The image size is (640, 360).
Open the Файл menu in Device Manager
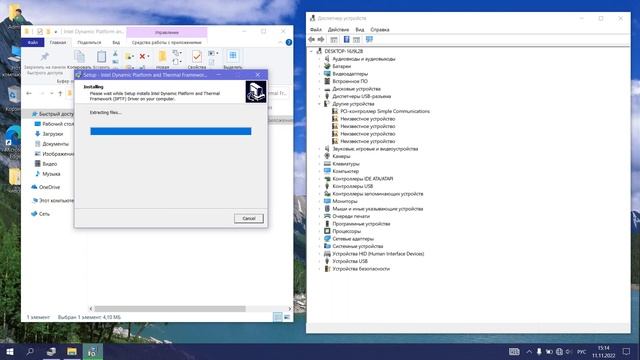tap(316, 30)
